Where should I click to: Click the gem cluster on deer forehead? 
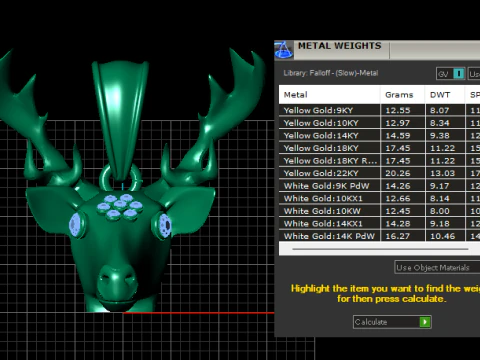[120, 207]
